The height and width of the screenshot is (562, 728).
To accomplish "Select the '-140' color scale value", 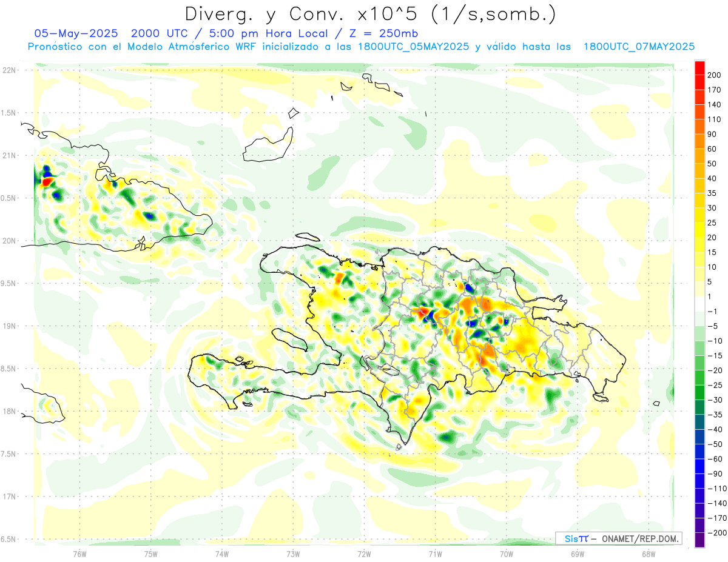I will point(716,503).
